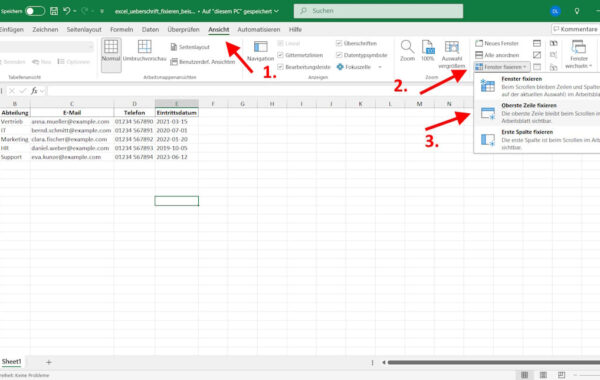Select the Ansicht ribbon tab
600x380 pixels.
[x=218, y=29]
